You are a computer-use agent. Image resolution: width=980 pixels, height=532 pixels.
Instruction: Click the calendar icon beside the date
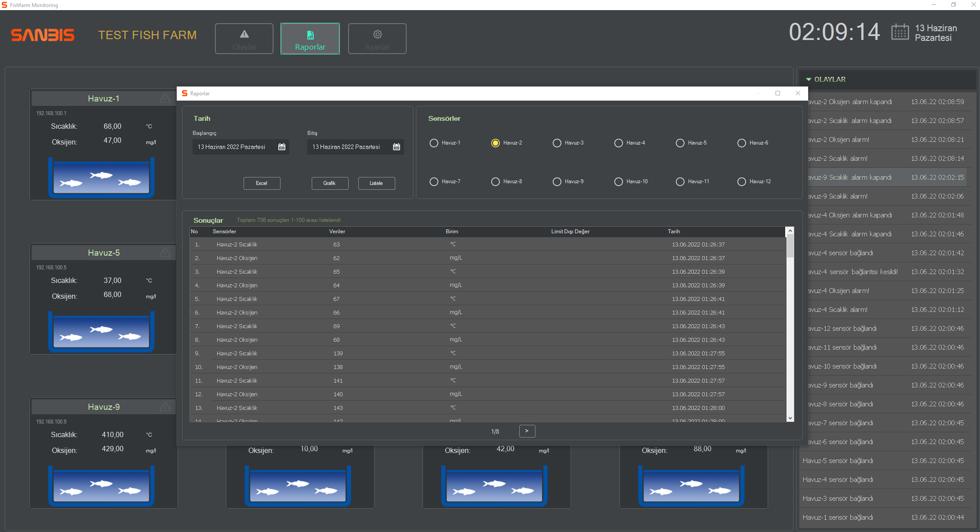pos(900,32)
